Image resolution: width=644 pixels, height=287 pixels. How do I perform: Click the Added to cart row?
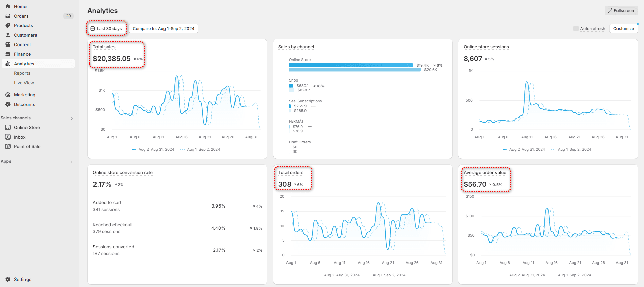pyautogui.click(x=177, y=206)
